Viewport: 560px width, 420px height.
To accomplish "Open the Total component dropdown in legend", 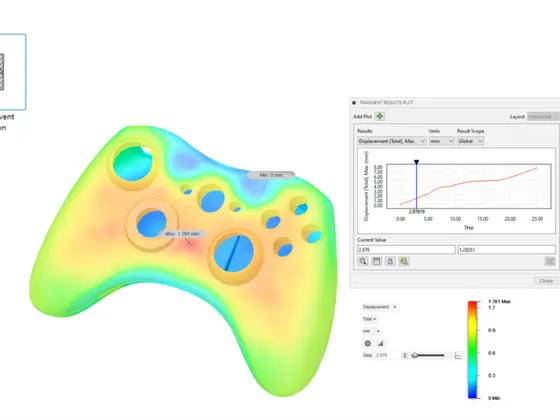I will 370,319.
